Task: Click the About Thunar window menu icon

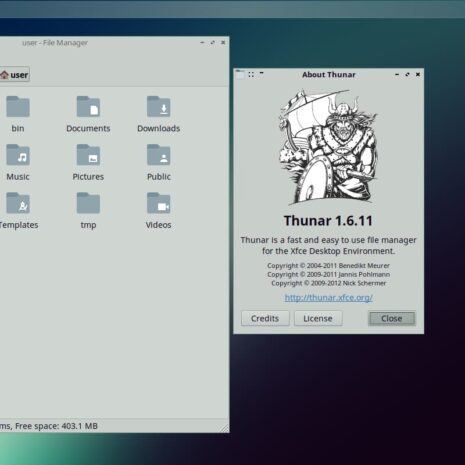Action: point(240,74)
